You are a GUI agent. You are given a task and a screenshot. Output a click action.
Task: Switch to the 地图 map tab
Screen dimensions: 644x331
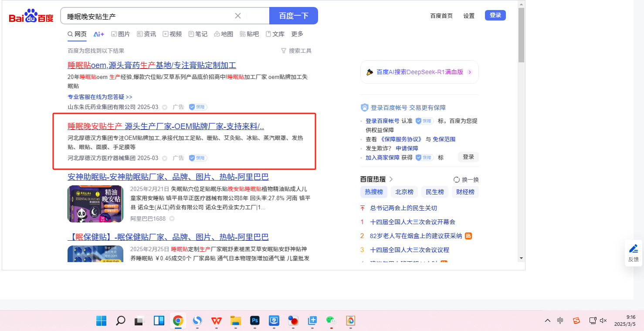[x=224, y=34]
